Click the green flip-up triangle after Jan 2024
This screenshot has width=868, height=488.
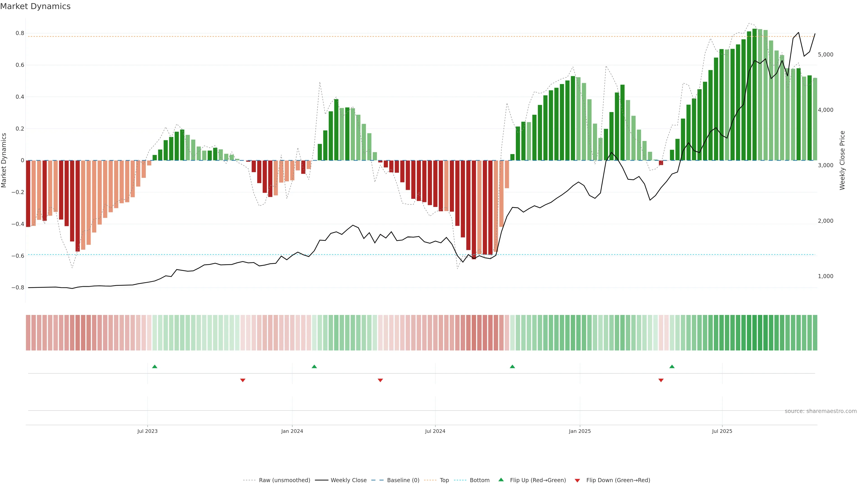point(314,366)
